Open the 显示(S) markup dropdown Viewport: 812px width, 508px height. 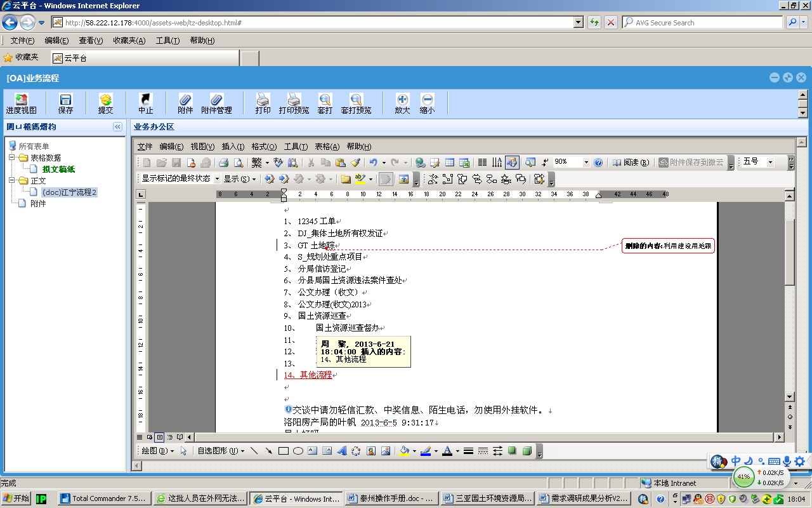240,179
